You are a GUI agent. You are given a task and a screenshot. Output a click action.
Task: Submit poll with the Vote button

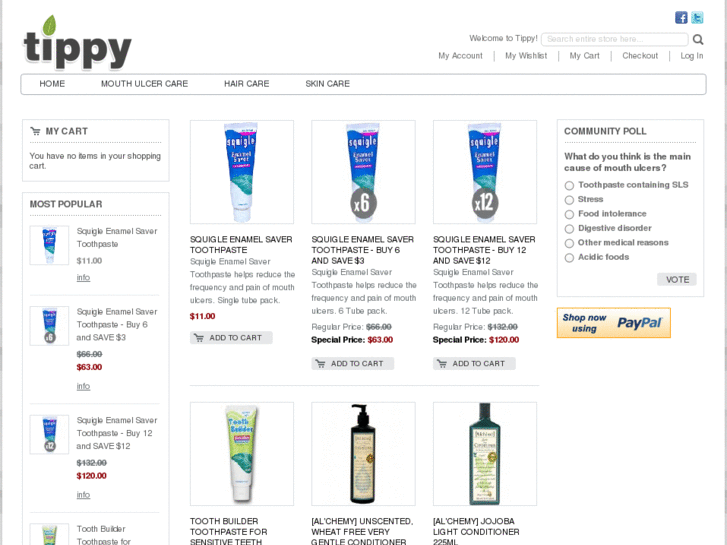coord(677,280)
